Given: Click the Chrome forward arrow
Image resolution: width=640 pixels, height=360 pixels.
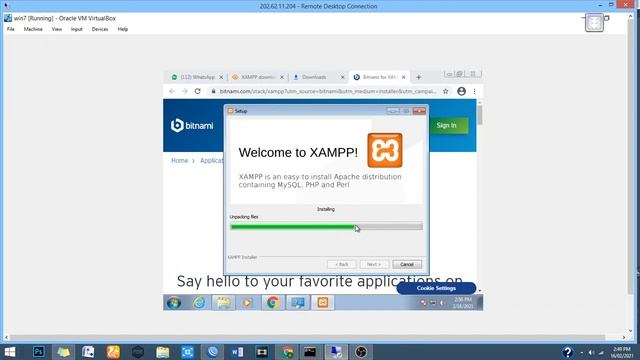Looking at the screenshot, I should (184, 91).
